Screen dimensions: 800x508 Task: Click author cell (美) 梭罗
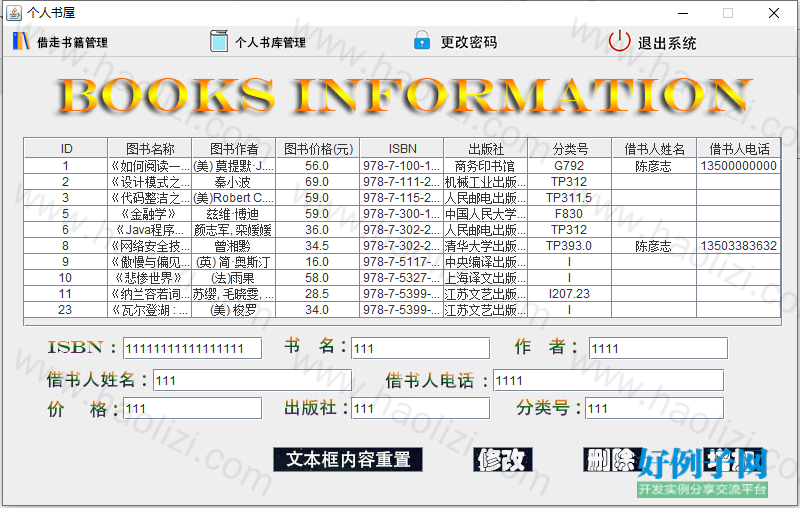(234, 310)
